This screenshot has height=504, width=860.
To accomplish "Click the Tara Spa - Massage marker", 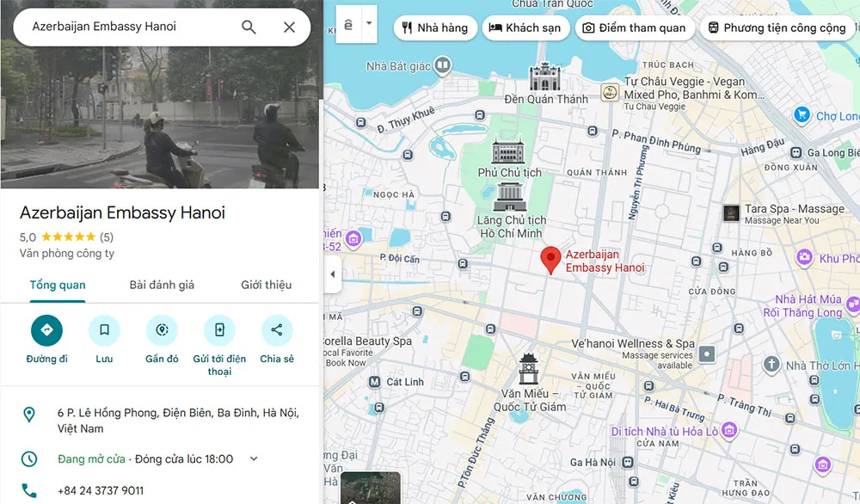I will coord(731,212).
